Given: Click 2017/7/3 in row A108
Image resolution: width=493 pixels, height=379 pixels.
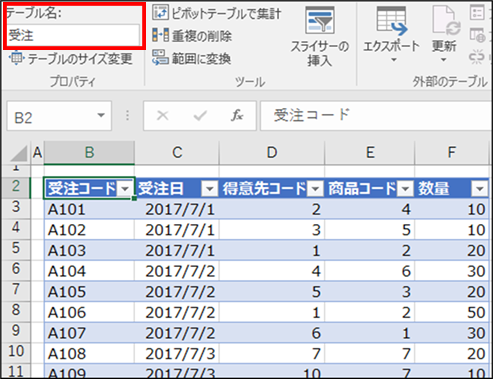Looking at the screenshot, I should point(177,354).
